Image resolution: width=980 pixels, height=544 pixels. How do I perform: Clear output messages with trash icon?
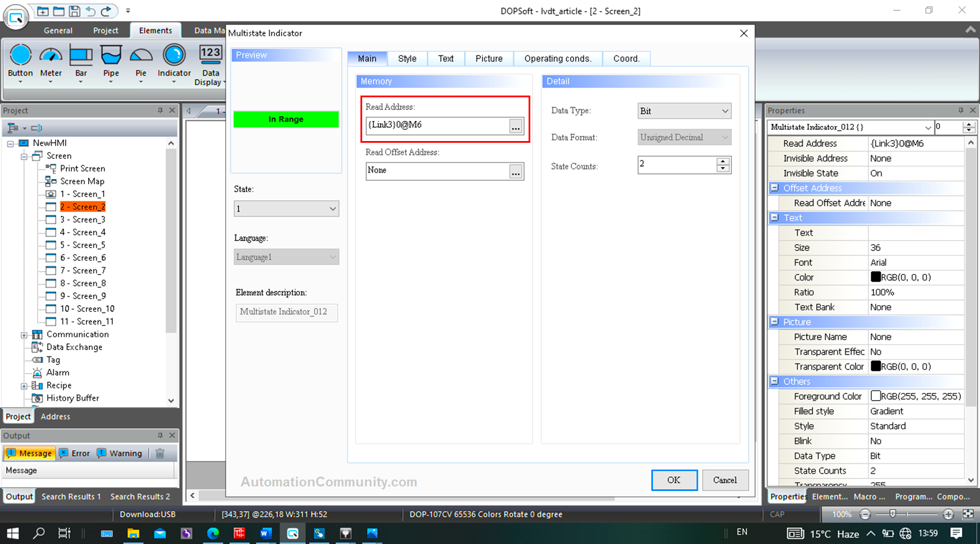click(x=160, y=453)
